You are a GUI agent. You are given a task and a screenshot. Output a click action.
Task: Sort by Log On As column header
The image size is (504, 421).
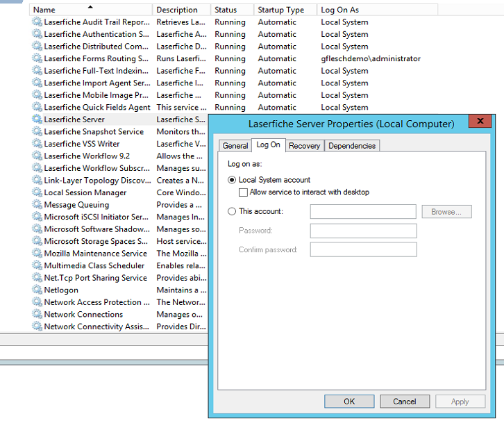[378, 10]
